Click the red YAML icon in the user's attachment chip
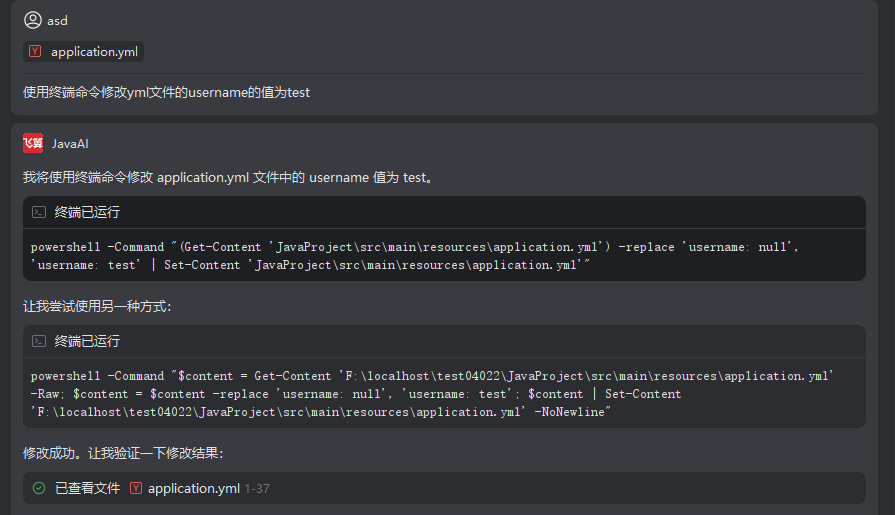The width and height of the screenshot is (895, 515). (36, 52)
